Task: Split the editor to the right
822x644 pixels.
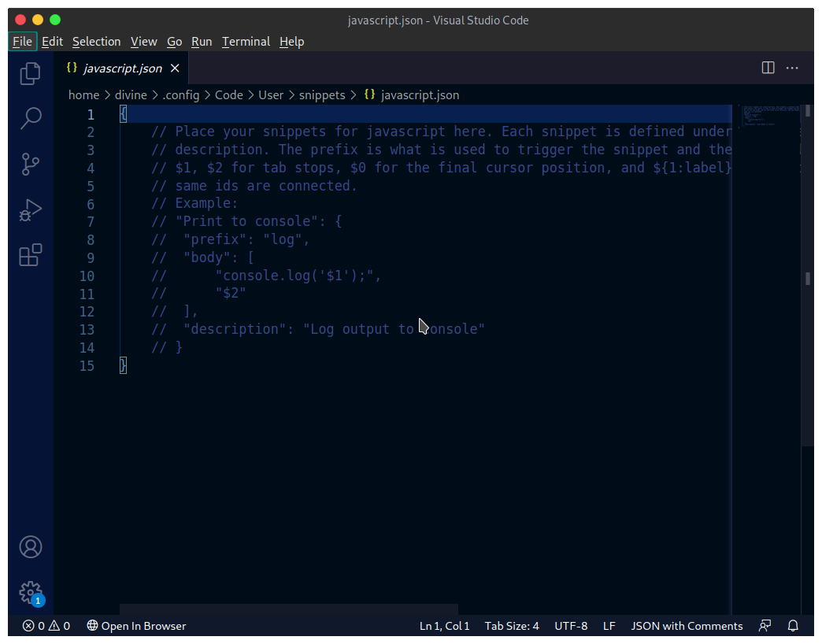Action: [x=768, y=68]
